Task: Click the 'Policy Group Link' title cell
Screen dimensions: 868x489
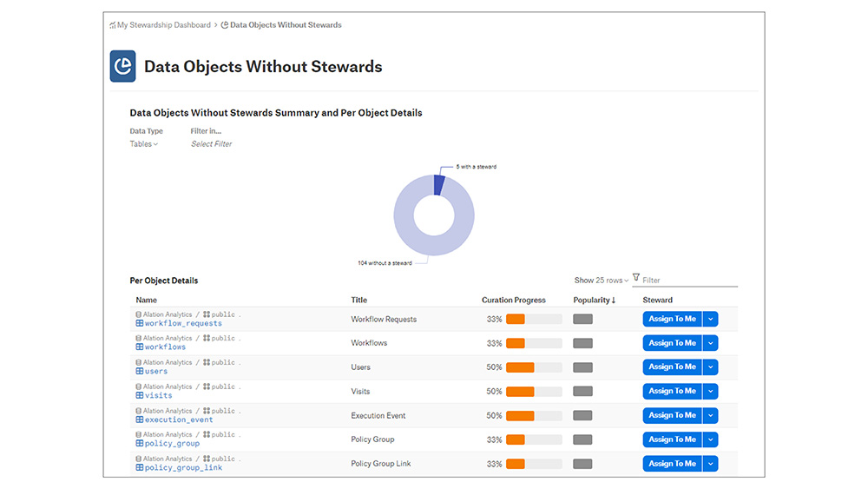Action: point(381,464)
